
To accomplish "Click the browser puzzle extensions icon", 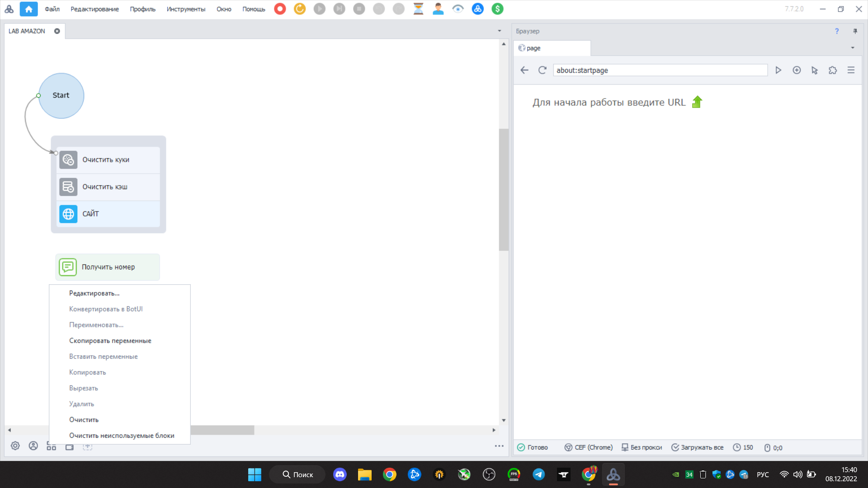I will click(833, 70).
